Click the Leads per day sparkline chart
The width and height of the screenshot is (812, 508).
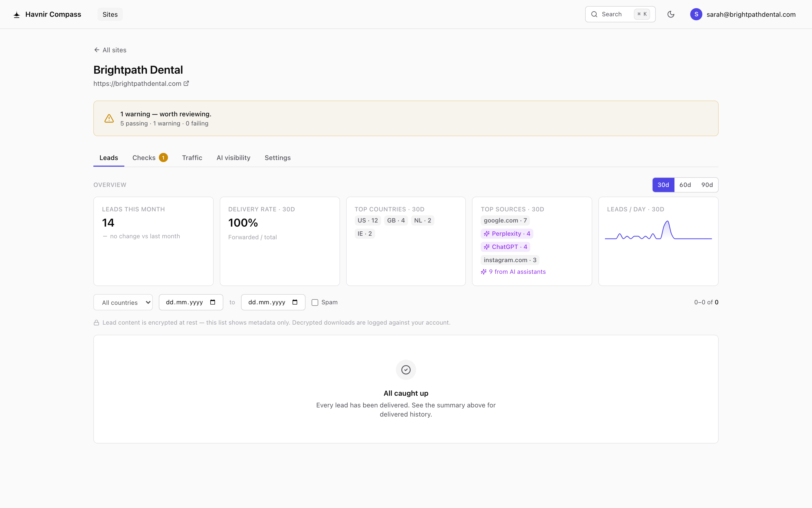tap(658, 230)
